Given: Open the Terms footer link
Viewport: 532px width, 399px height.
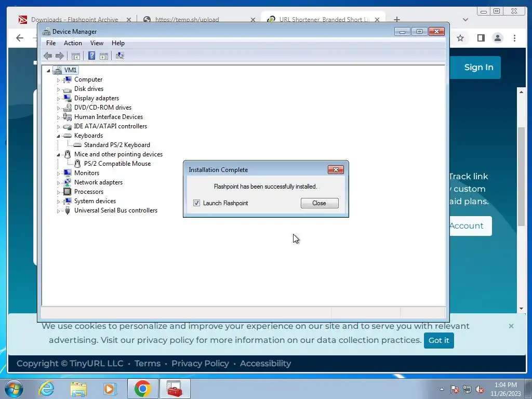Looking at the screenshot, I should [147, 363].
